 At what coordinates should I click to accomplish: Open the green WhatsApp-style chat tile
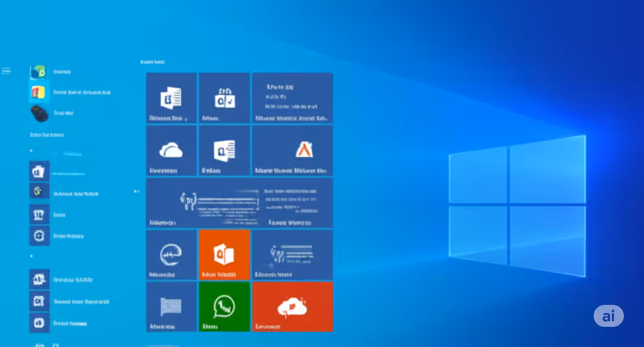coord(225,307)
